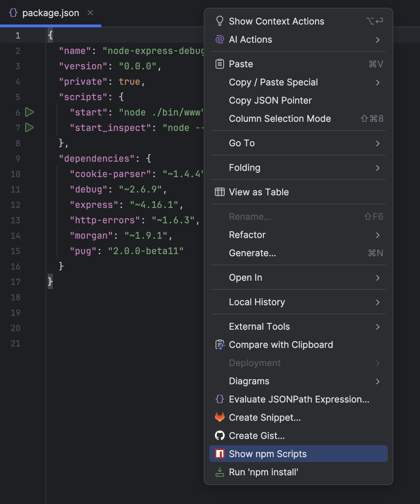Image resolution: width=420 pixels, height=504 pixels.
Task: Click the AI Actions swirl icon
Action: (x=219, y=40)
